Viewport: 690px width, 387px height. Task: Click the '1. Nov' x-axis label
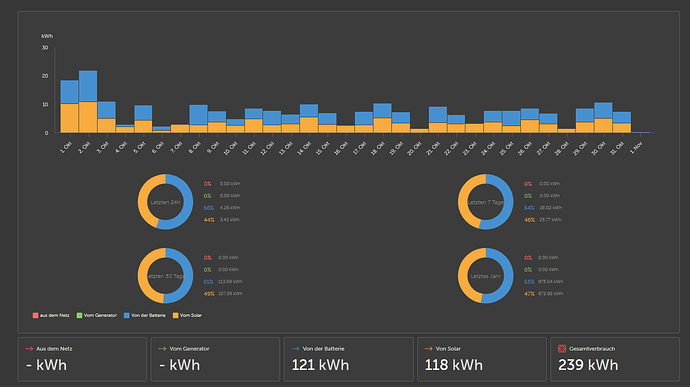coord(636,147)
